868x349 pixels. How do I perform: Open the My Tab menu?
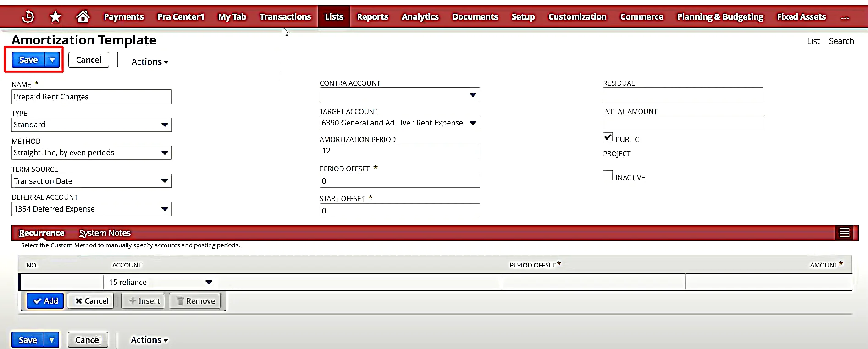point(232,17)
